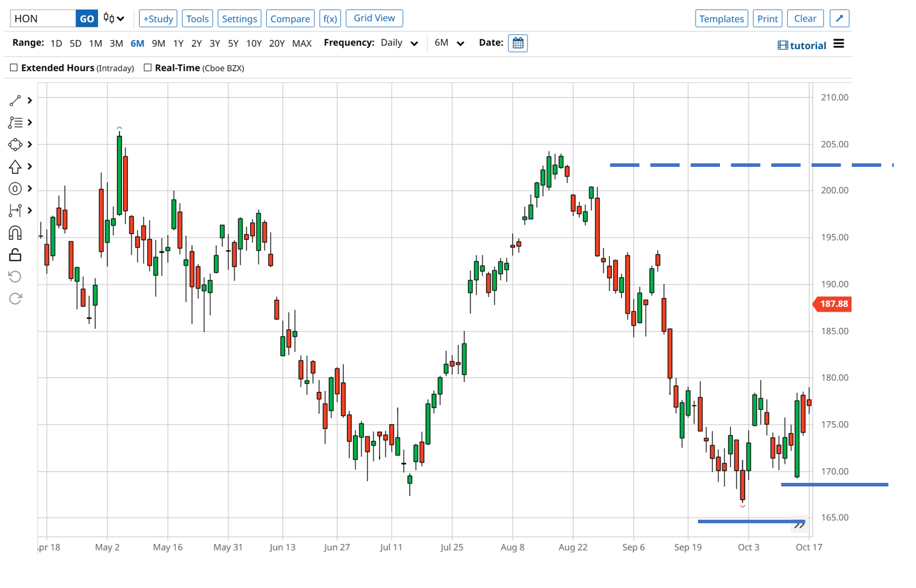Set range to MAX
Viewport: 916px width, 588px height.
click(302, 43)
